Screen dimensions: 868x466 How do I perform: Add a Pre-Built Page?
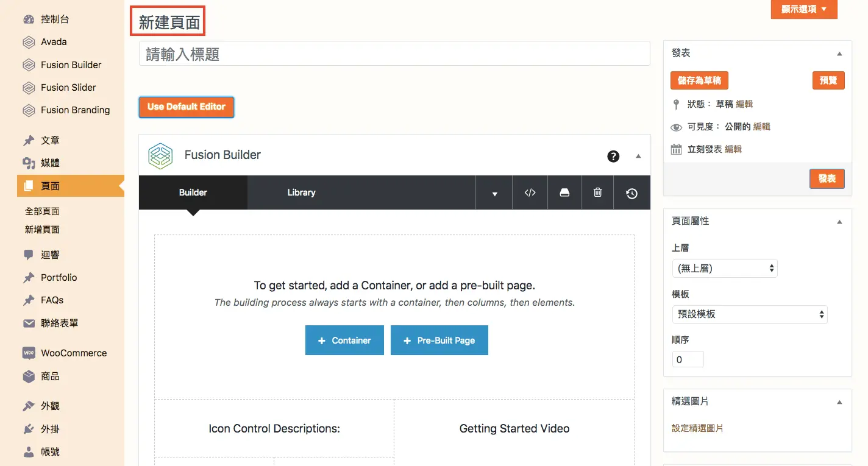[439, 341]
